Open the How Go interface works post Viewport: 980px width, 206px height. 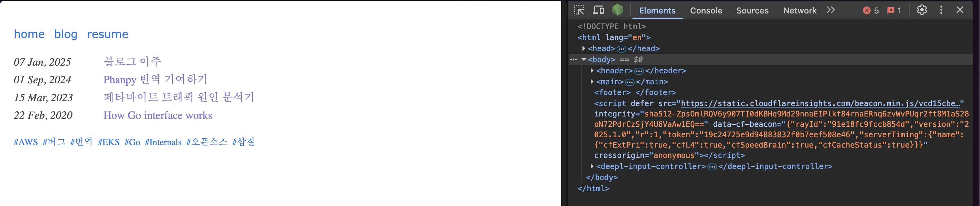coord(157,115)
